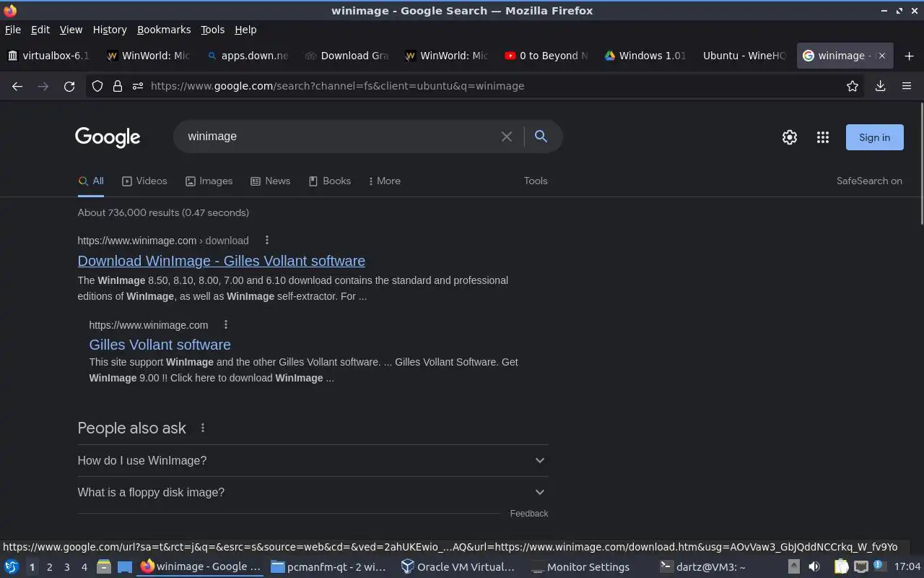Open the update notifier tray icon

click(x=879, y=567)
